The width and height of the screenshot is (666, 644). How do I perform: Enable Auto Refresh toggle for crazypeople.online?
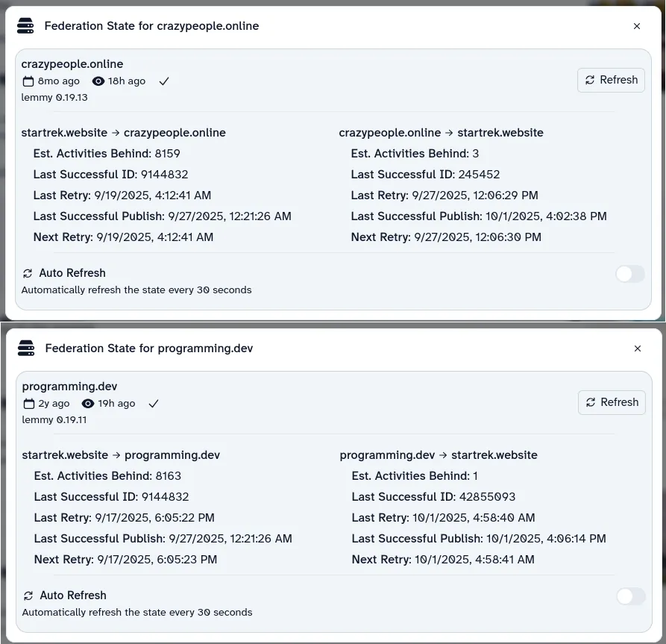629,274
